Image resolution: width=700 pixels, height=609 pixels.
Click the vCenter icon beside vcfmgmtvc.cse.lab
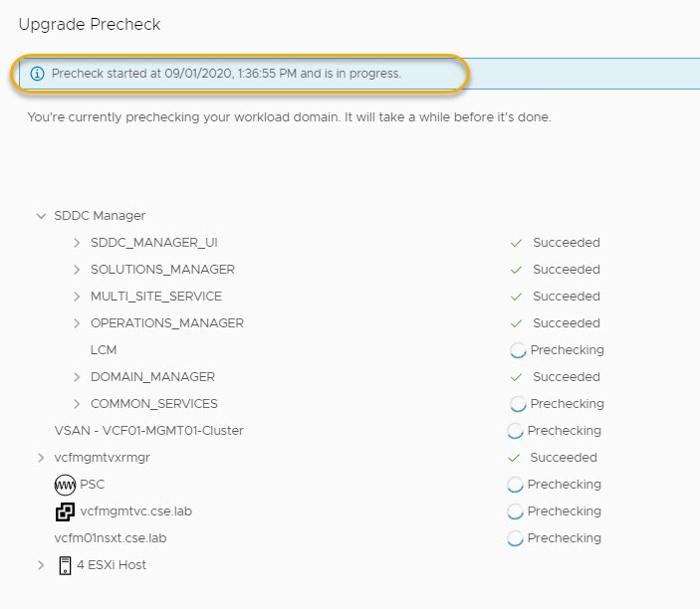coord(65,511)
